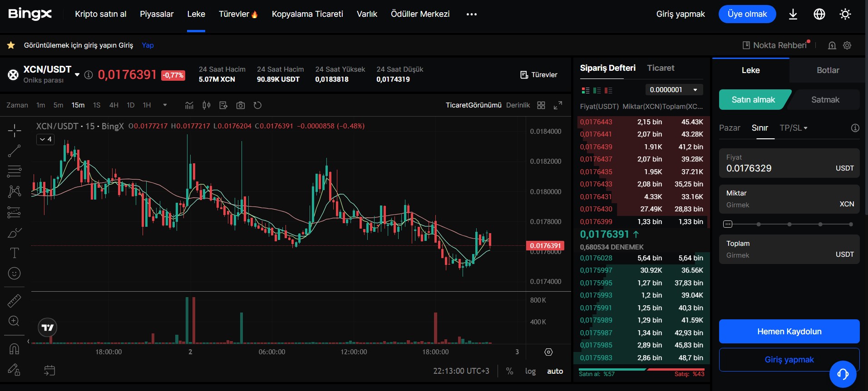Screen dimensions: 868x391
Task: Toggle the light/dark theme sun icon
Action: (845, 15)
